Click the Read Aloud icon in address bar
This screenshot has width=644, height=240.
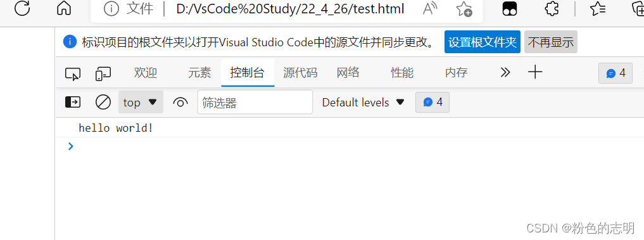429,9
